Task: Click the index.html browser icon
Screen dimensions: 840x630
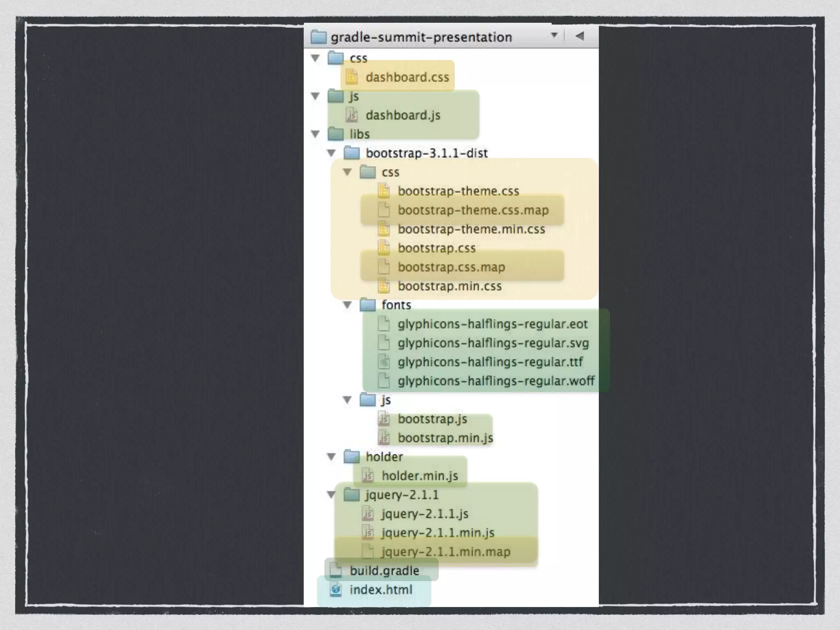Action: pos(336,589)
